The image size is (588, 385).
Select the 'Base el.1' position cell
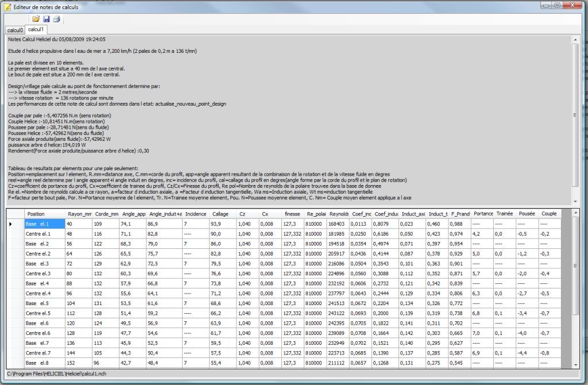point(45,224)
